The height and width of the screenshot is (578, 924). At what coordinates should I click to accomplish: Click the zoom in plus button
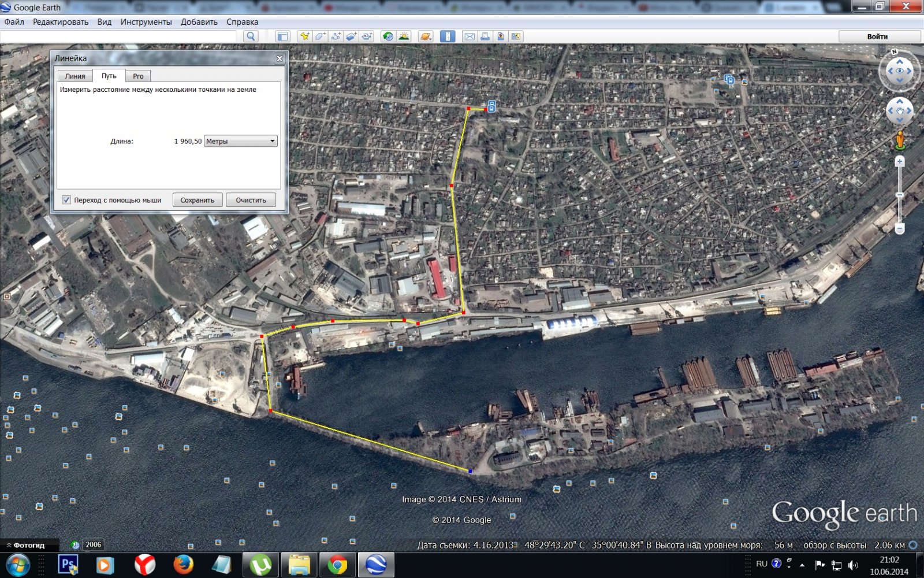click(x=900, y=162)
